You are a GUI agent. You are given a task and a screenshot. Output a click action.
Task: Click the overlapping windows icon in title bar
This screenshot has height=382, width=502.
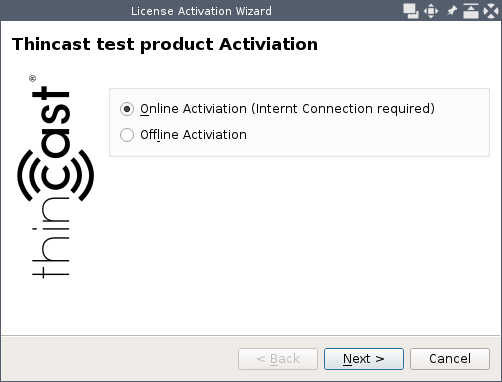tap(411, 11)
